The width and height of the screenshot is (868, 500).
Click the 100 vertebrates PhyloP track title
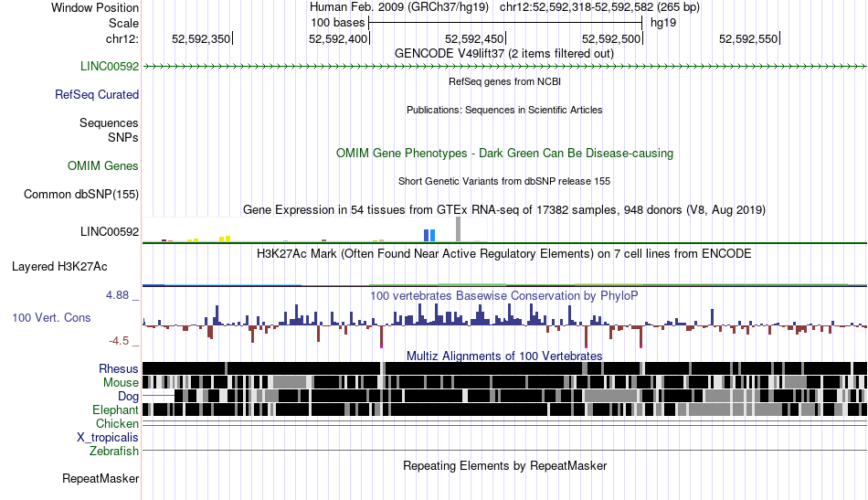click(503, 295)
